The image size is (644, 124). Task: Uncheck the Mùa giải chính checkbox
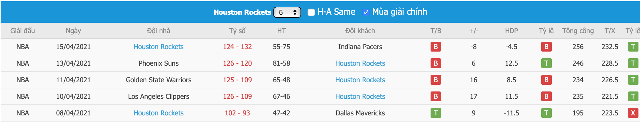click(x=366, y=12)
